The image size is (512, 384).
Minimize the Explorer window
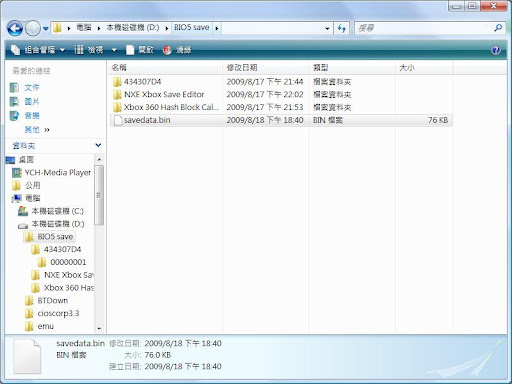tap(456, 6)
